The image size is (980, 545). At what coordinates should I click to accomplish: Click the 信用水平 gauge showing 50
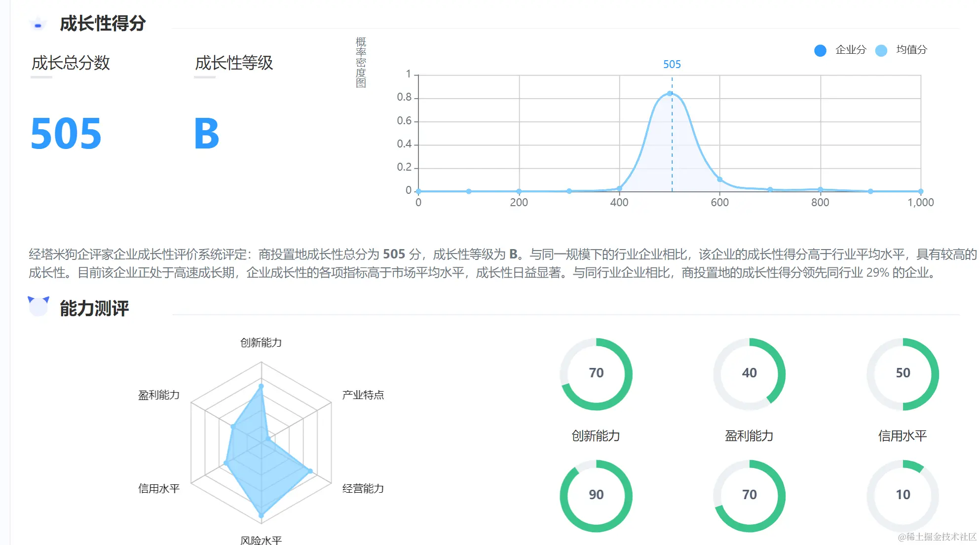point(903,373)
